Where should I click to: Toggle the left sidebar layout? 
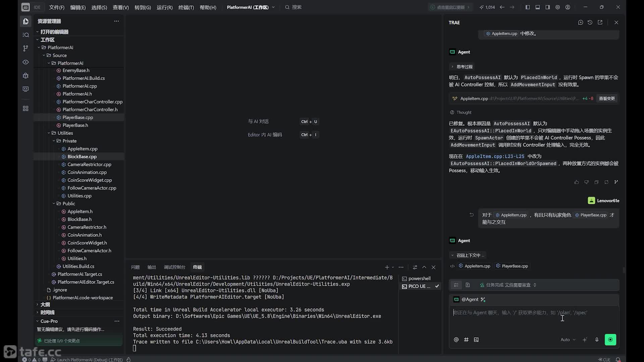528,7
